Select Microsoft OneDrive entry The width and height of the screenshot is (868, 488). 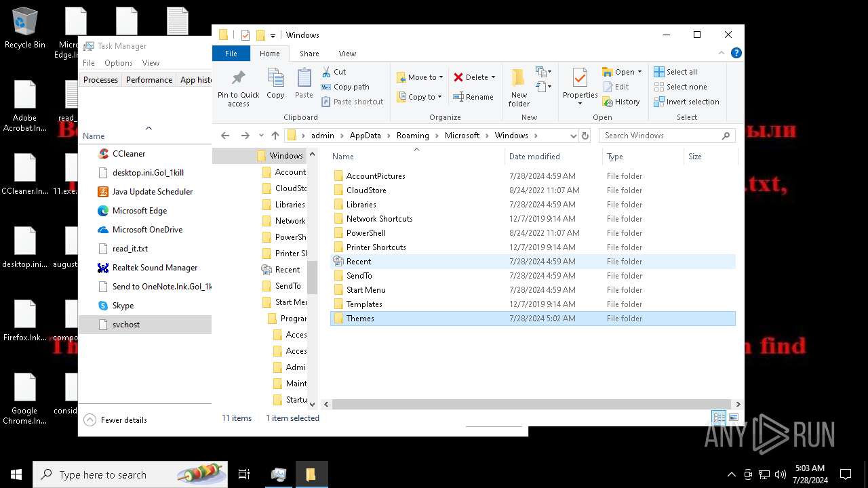click(x=145, y=230)
